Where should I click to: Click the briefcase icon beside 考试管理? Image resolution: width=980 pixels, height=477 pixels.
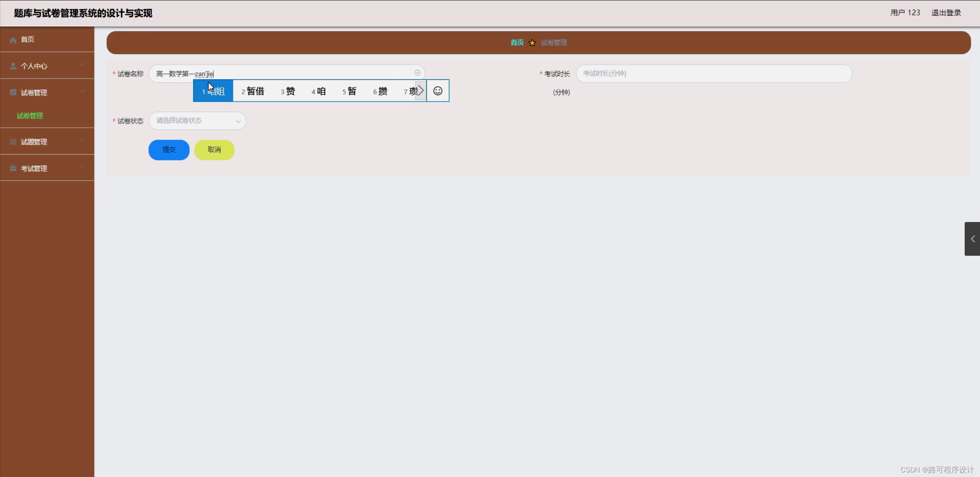13,168
